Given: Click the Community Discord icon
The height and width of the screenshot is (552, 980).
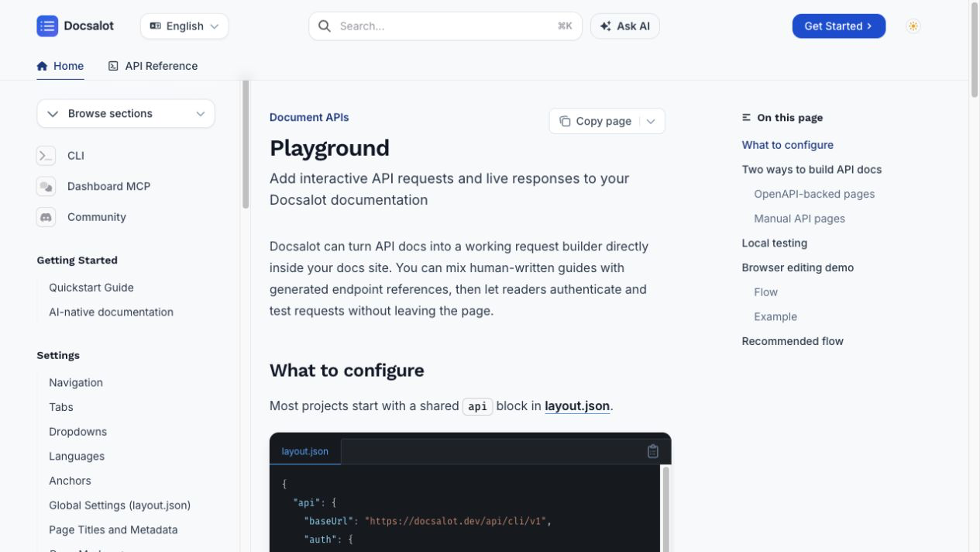Looking at the screenshot, I should tap(46, 217).
